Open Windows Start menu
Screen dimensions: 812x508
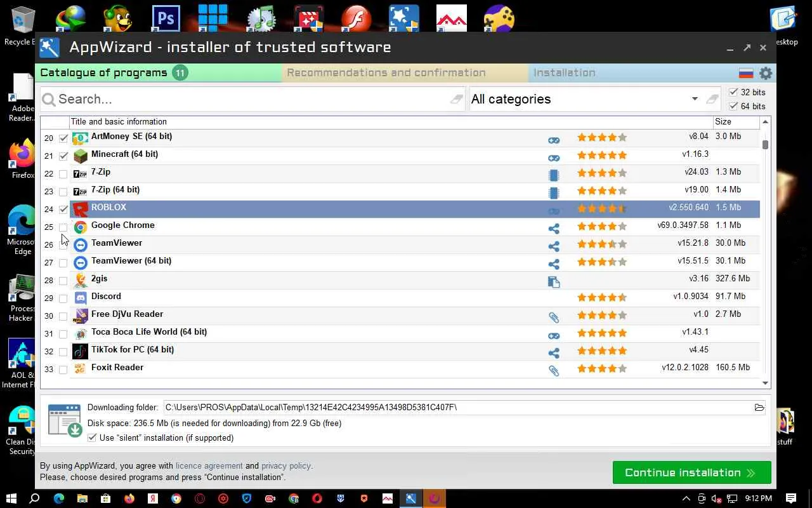point(11,498)
